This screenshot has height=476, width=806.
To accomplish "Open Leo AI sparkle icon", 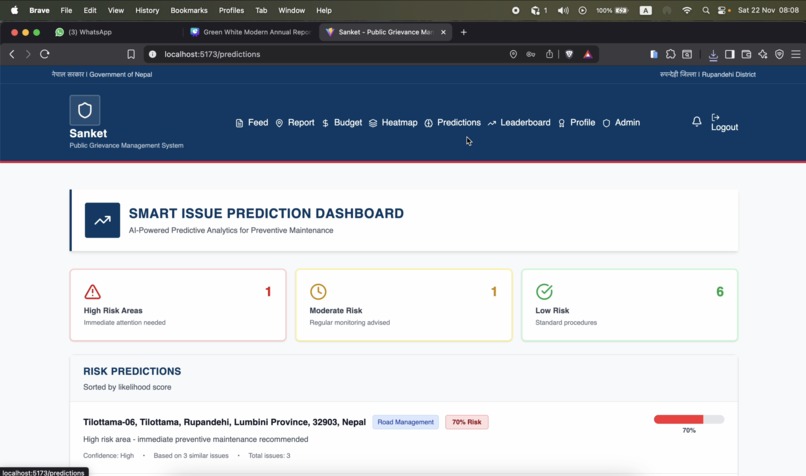I will click(x=763, y=54).
